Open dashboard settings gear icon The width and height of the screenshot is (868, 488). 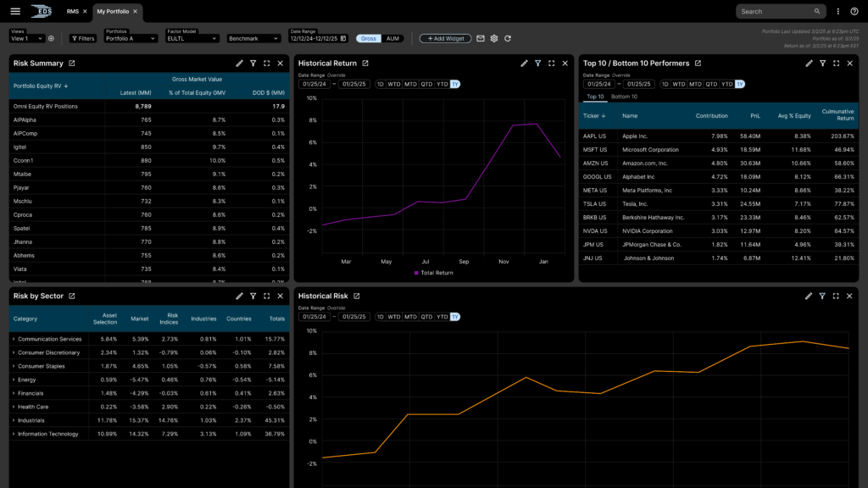[494, 39]
